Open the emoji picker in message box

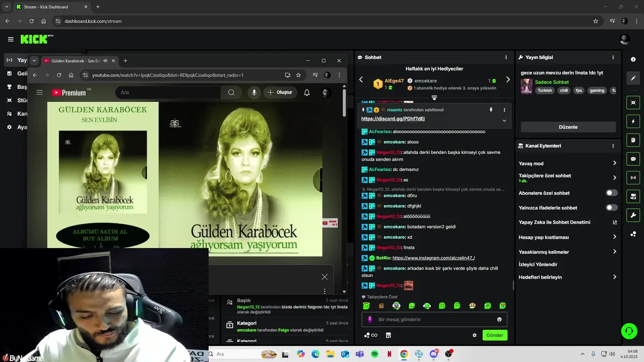(499, 319)
